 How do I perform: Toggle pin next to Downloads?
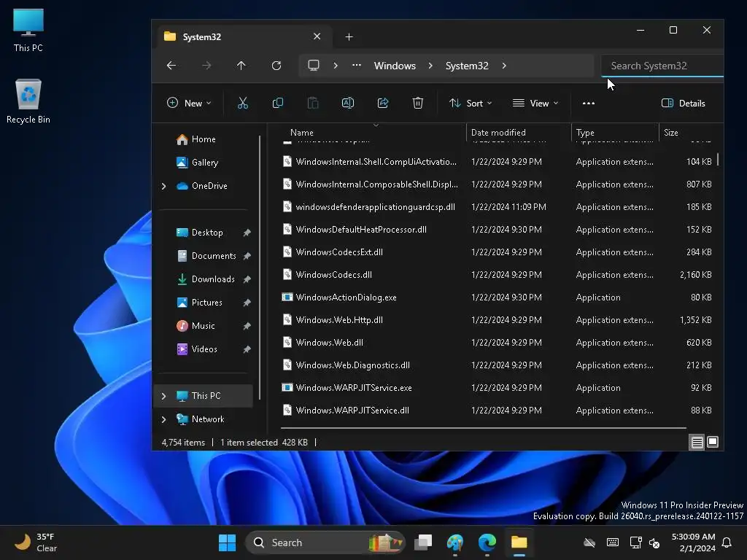(x=247, y=279)
